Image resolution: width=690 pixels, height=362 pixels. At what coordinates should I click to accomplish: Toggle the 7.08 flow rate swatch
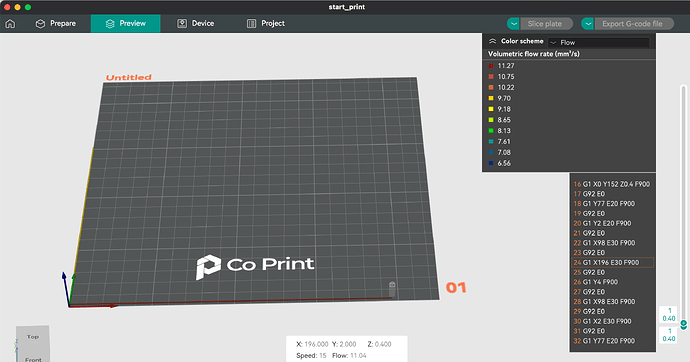click(x=491, y=152)
